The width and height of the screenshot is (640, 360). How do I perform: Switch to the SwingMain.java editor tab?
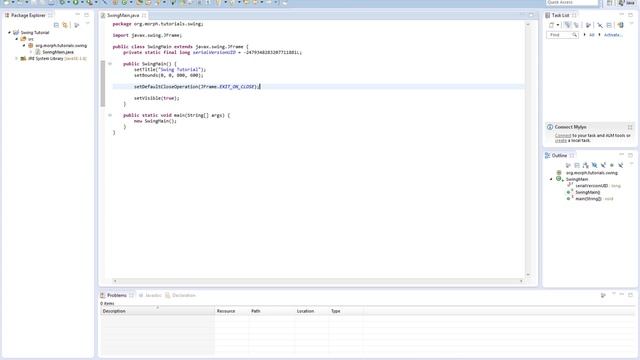123,15
